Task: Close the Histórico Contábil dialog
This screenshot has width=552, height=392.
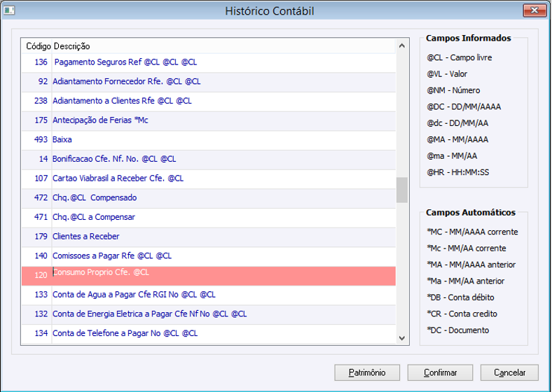Action: (x=534, y=10)
